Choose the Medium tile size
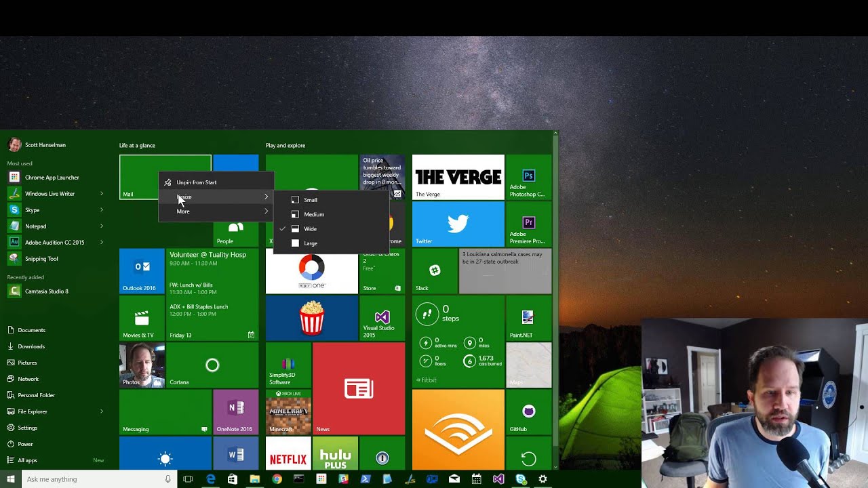This screenshot has height=488, width=868. point(331,214)
